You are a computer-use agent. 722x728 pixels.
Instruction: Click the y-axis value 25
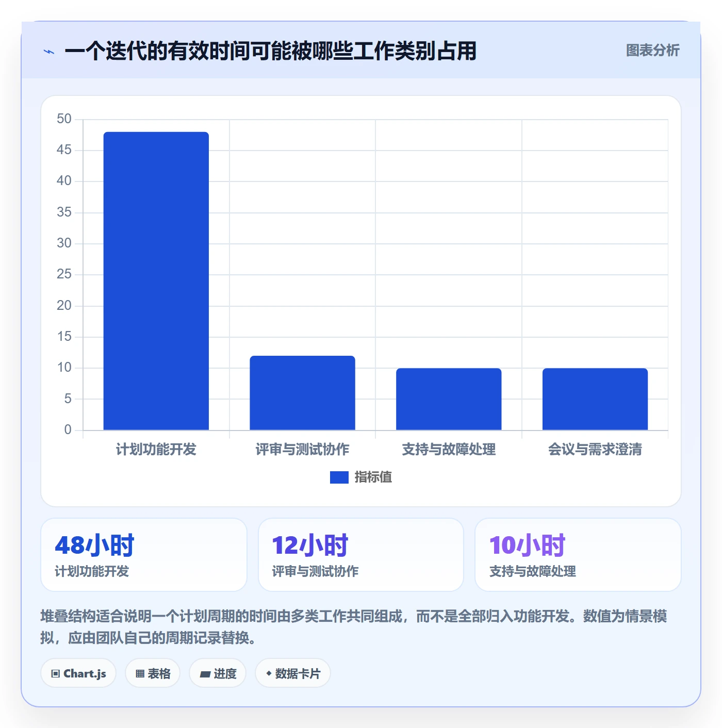click(x=64, y=274)
